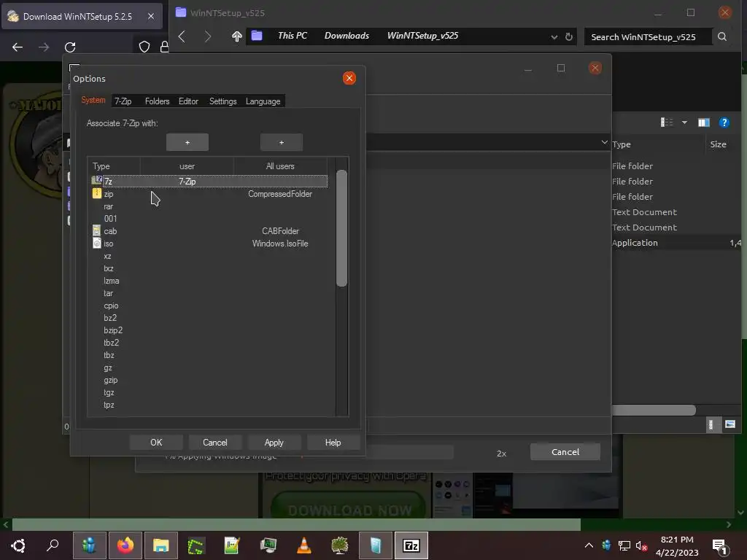Open Help from the Options dialog
This screenshot has width=747, height=560.
[x=333, y=443]
